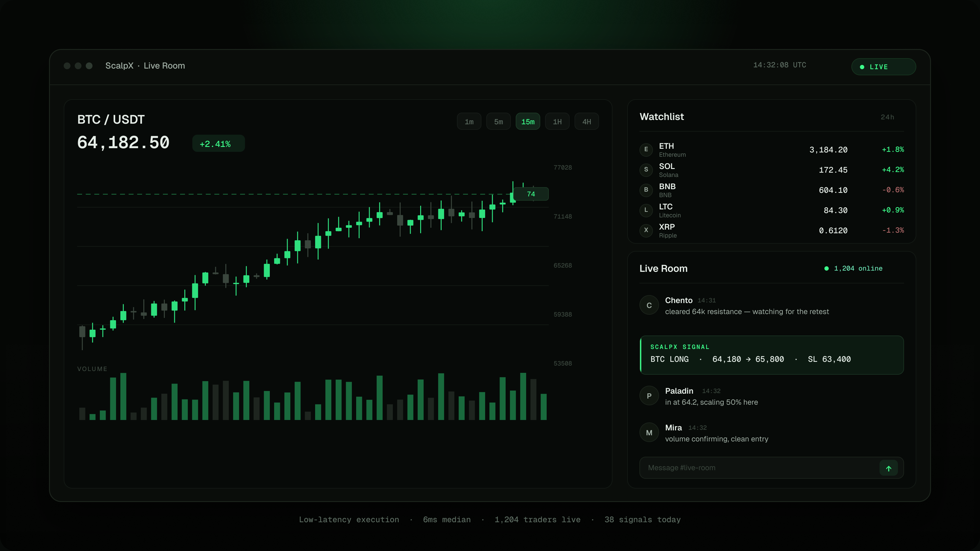Click the XRP -1.3% change value

coord(892,230)
